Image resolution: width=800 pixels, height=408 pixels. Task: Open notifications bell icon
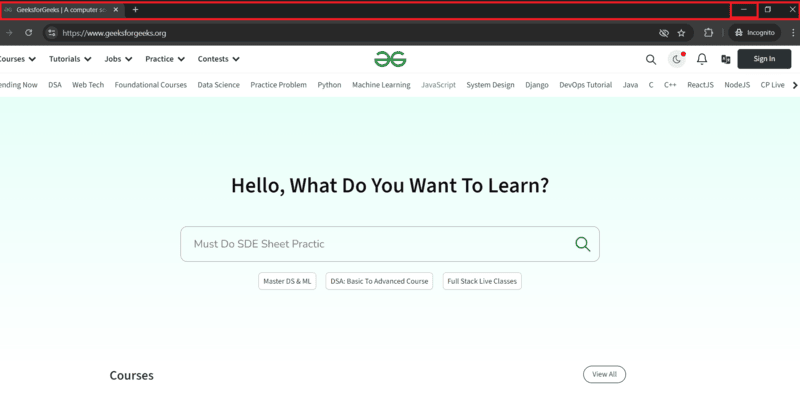click(702, 59)
